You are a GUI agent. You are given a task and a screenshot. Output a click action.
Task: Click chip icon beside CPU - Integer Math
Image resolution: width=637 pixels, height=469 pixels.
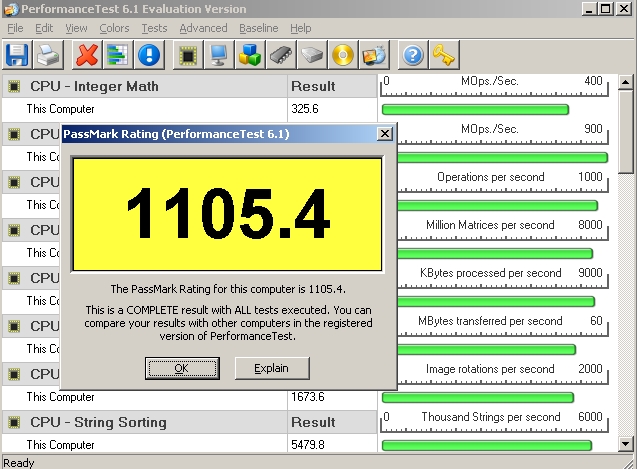pos(14,87)
